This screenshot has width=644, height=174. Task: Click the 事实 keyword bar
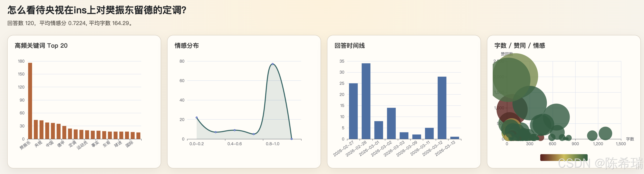(x=98, y=135)
